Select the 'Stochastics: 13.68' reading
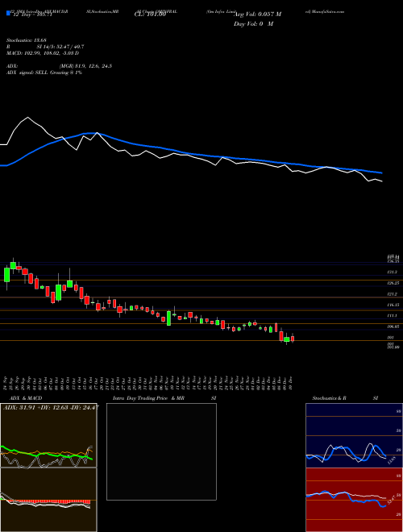Screen dimensions: 403x532 pos(26,40)
